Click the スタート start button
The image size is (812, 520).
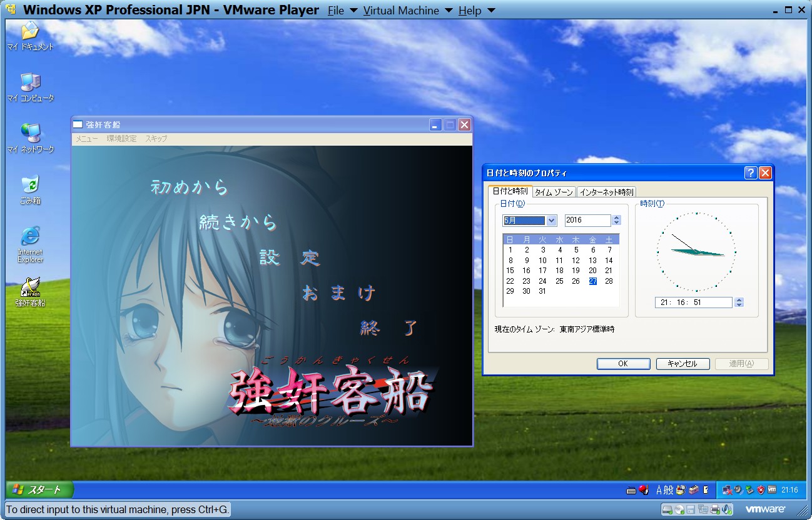click(x=39, y=490)
